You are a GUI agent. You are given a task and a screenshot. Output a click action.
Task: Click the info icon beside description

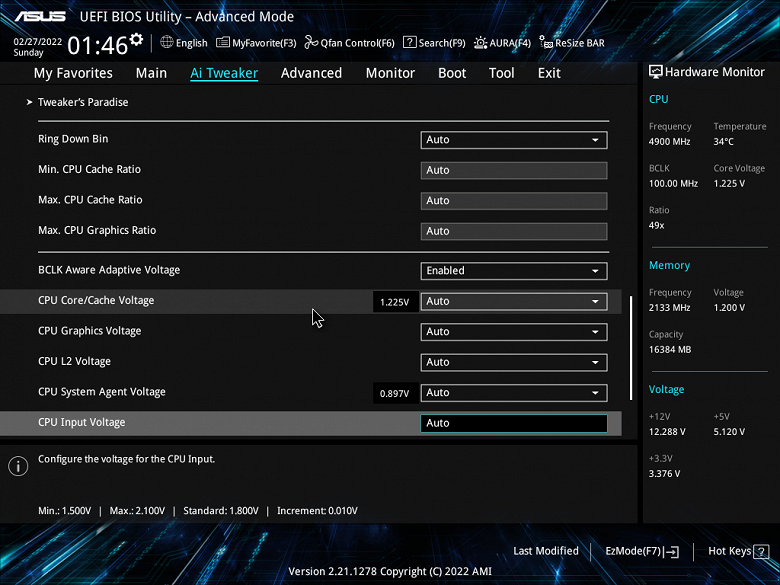(x=18, y=466)
